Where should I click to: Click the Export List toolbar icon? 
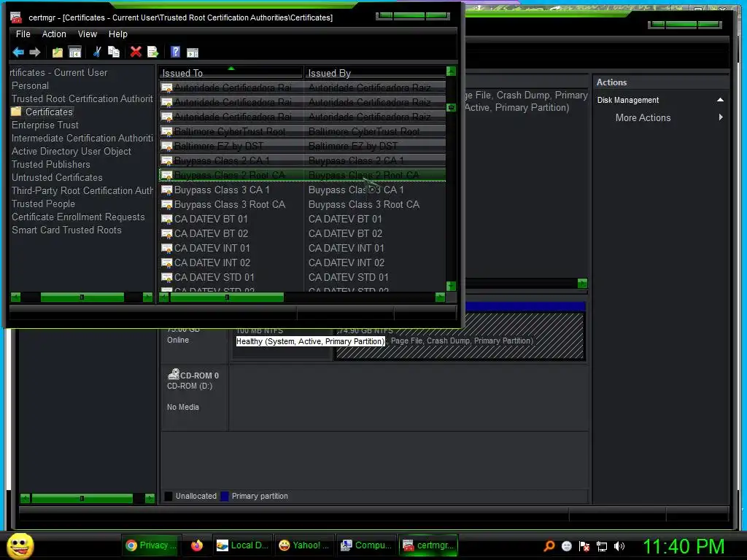click(x=152, y=52)
